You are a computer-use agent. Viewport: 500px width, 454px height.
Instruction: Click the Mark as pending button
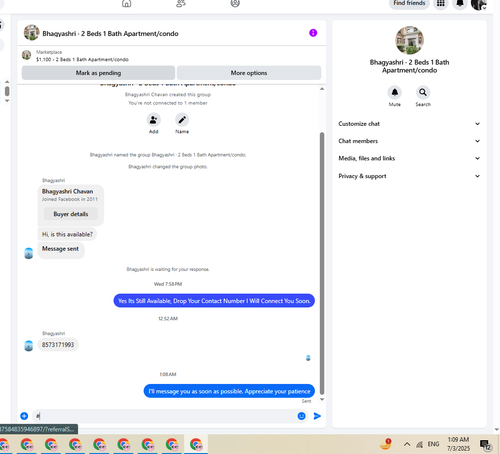[98, 73]
